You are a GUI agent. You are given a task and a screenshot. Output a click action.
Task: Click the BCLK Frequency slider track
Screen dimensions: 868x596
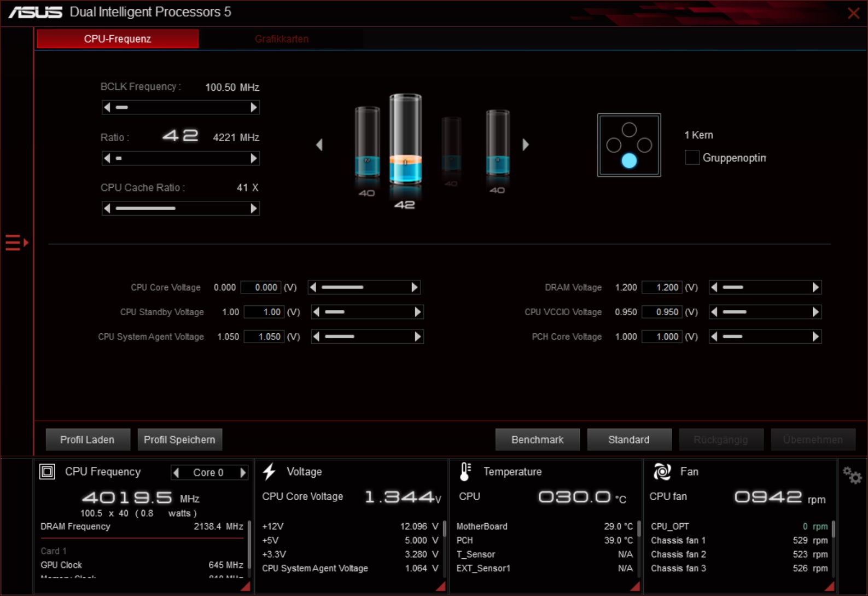180,107
